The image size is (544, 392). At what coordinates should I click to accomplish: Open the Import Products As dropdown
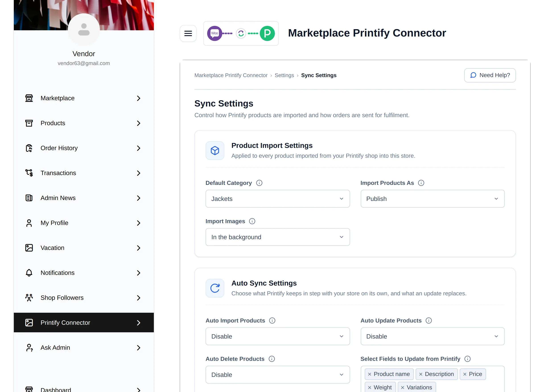(x=433, y=199)
